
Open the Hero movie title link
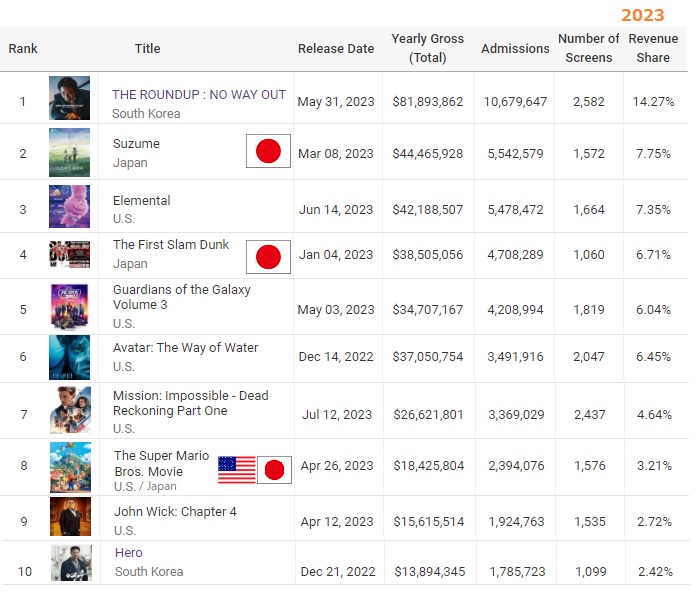(x=128, y=552)
